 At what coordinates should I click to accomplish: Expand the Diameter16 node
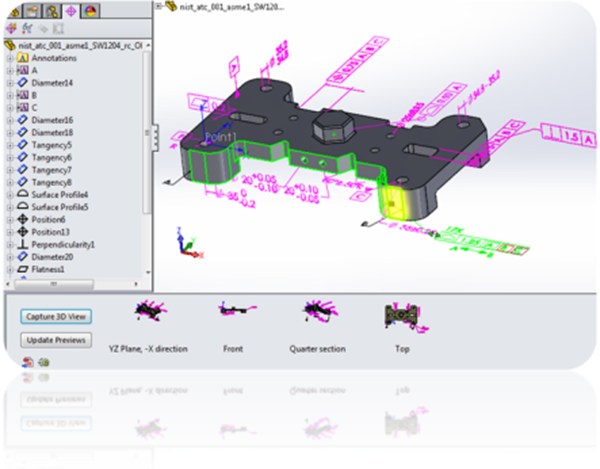[10, 120]
